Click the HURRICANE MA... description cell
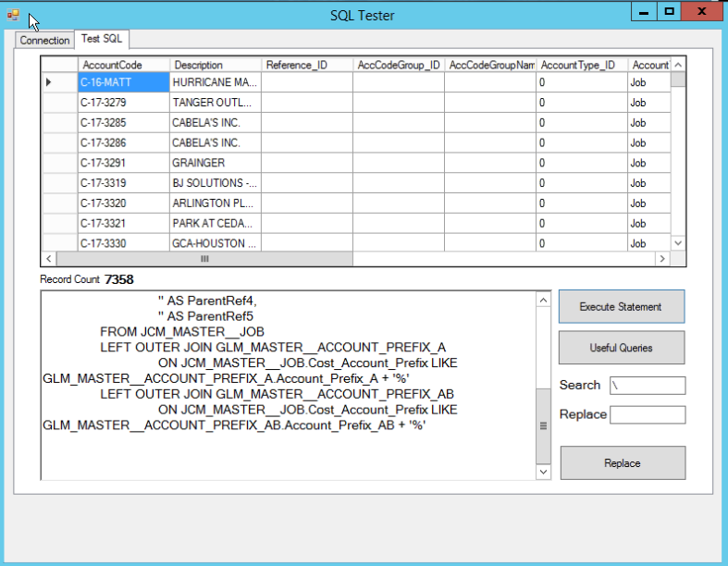The width and height of the screenshot is (728, 566). [216, 82]
